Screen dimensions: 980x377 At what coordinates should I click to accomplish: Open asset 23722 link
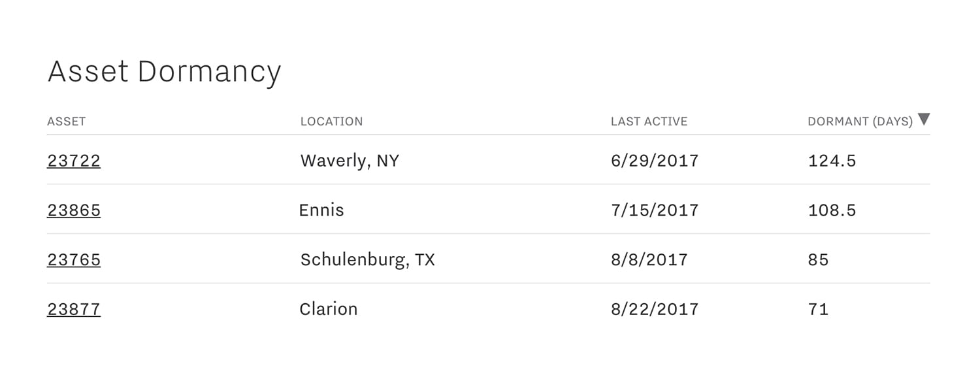74,161
